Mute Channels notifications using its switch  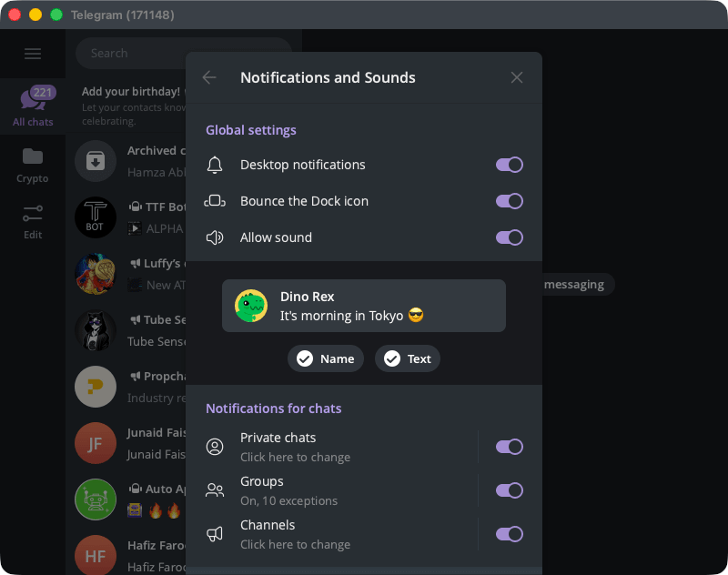click(509, 534)
